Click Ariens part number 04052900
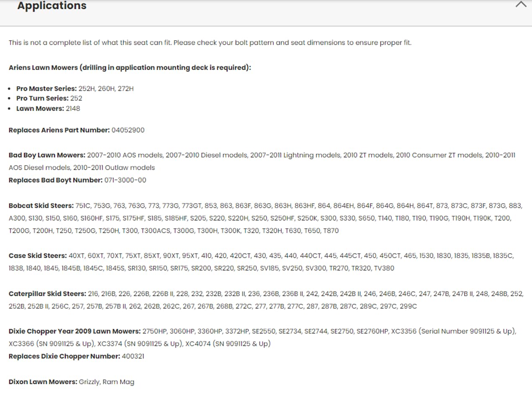532x398 pixels. click(128, 130)
